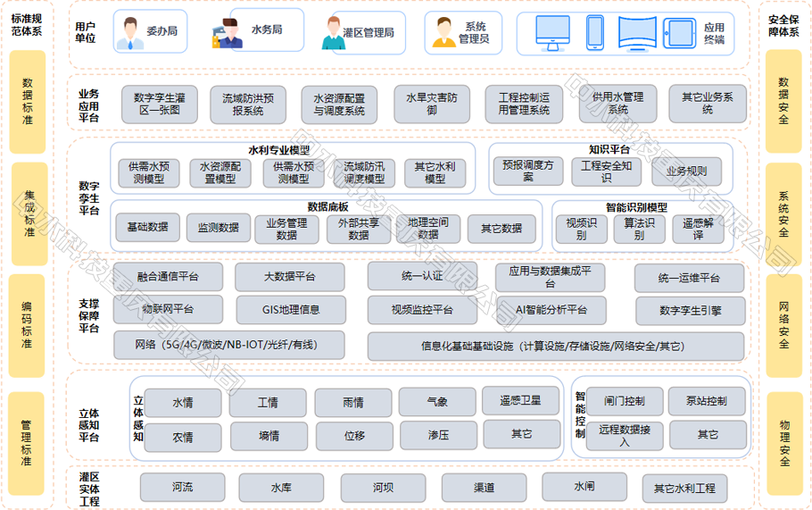This screenshot has height=510, width=812.
Task: Click the 系统管理员 avatar icon
Action: coord(443,32)
